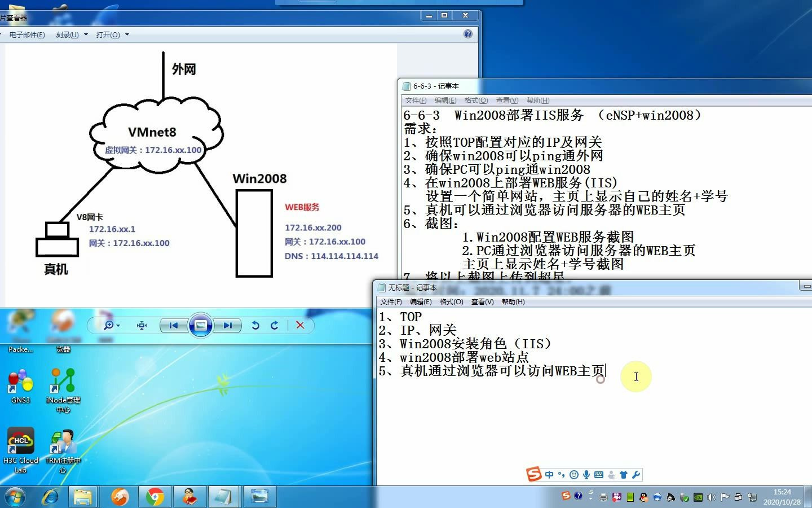Go to next photo in viewer
This screenshot has width=812, height=508.
[x=227, y=325]
